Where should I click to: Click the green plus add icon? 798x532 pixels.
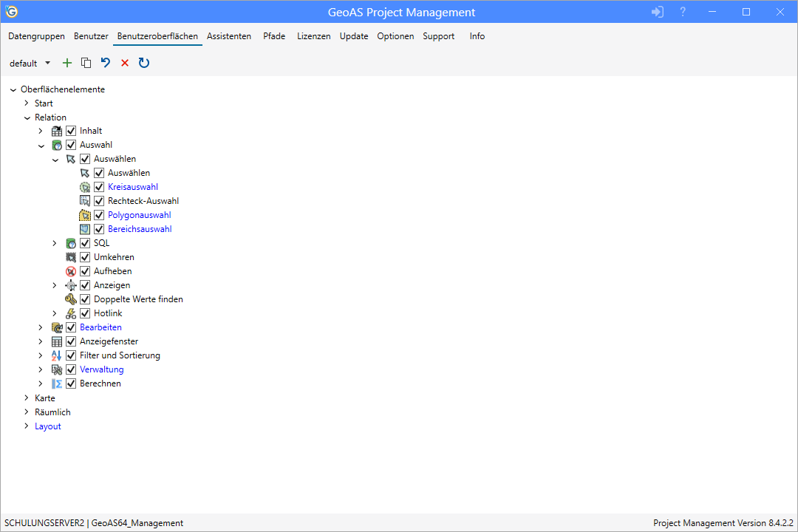67,63
